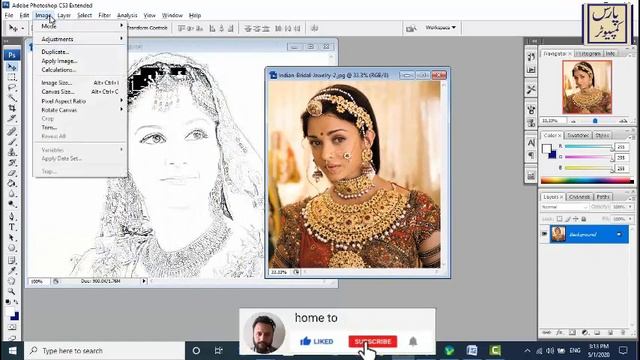Image resolution: width=640 pixels, height=360 pixels.
Task: Select the Path Selection tool
Action: 12,237
